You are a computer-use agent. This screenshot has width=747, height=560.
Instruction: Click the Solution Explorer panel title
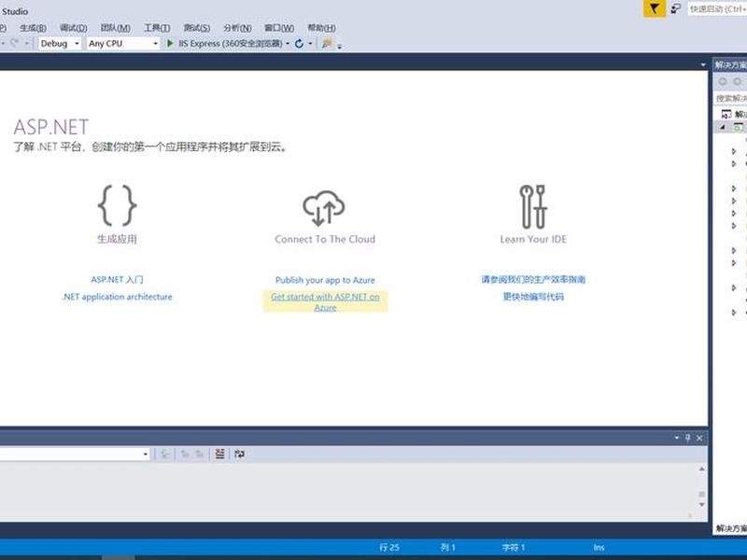point(730,64)
